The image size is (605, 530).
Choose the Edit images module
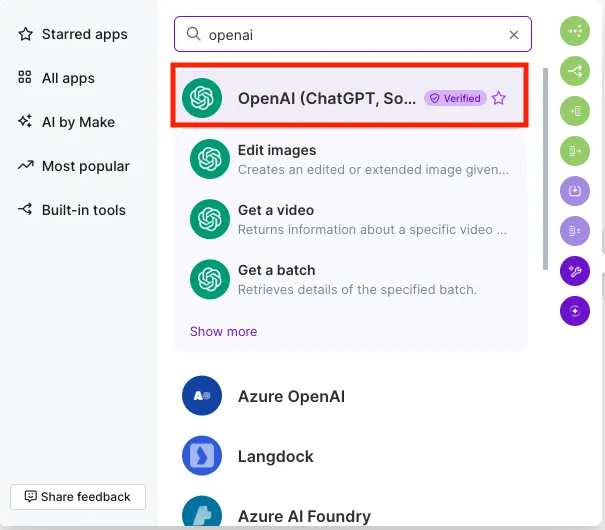tap(350, 159)
